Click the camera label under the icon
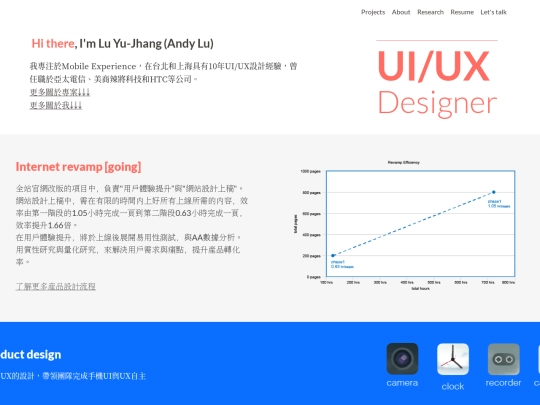The width and height of the screenshot is (540, 405). pos(402,383)
